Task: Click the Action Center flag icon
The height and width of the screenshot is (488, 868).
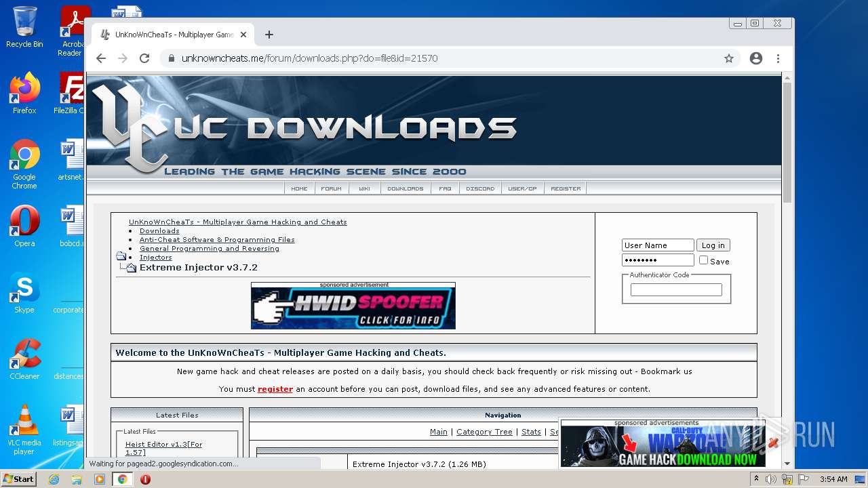Action: (804, 479)
